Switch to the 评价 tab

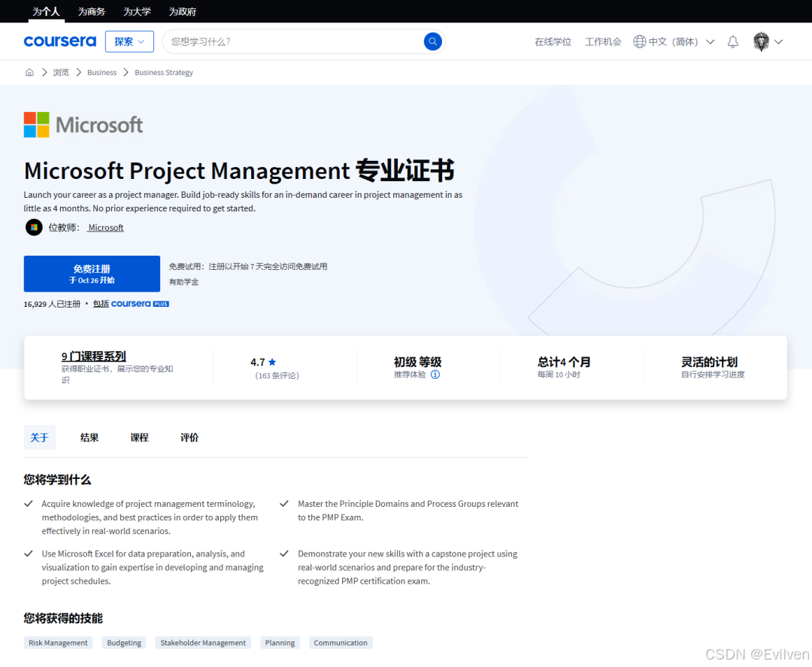click(x=189, y=438)
